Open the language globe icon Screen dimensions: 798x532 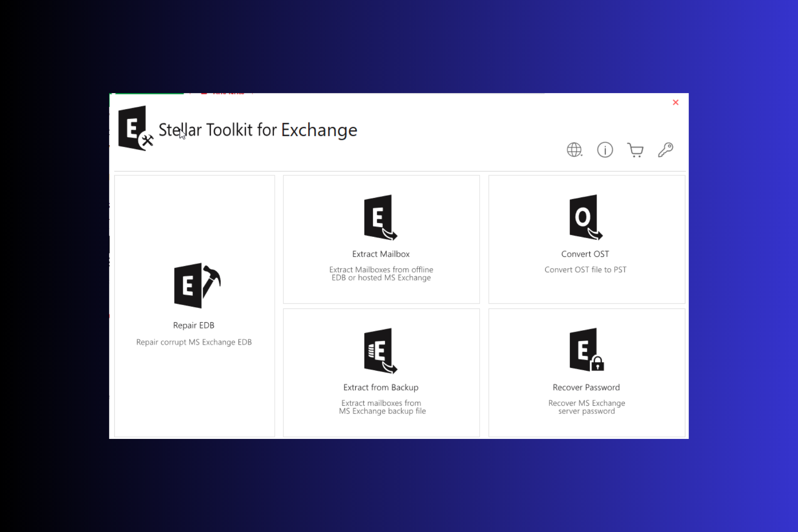tap(574, 150)
